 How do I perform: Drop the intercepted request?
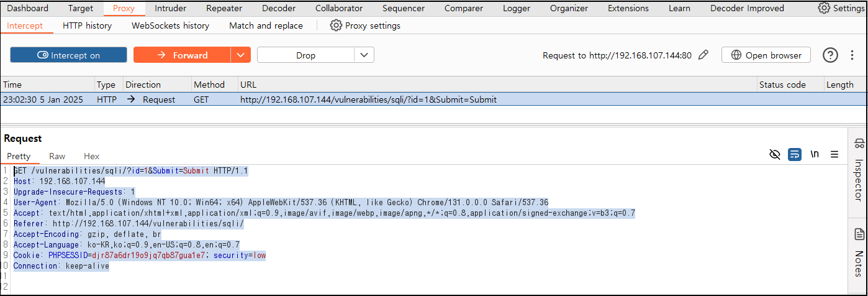pos(305,55)
